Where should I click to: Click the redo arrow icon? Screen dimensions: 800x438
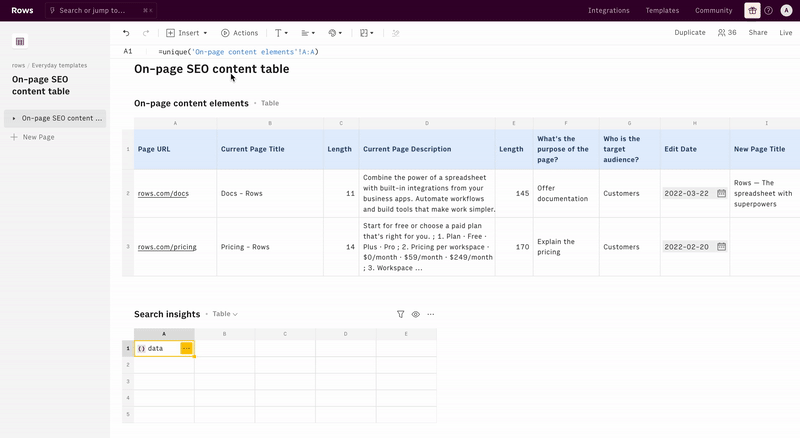tap(146, 33)
